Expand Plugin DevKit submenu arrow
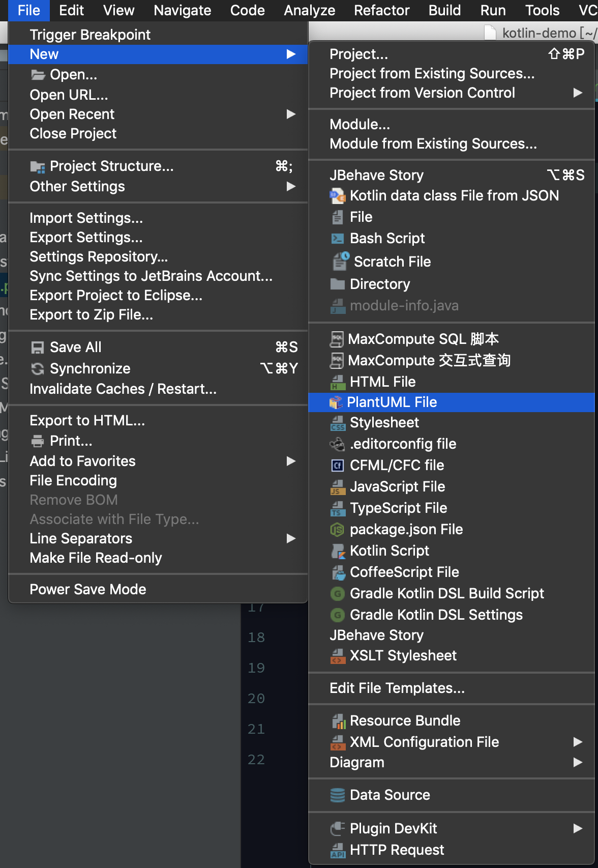Viewport: 598px width, 868px height. (x=578, y=829)
